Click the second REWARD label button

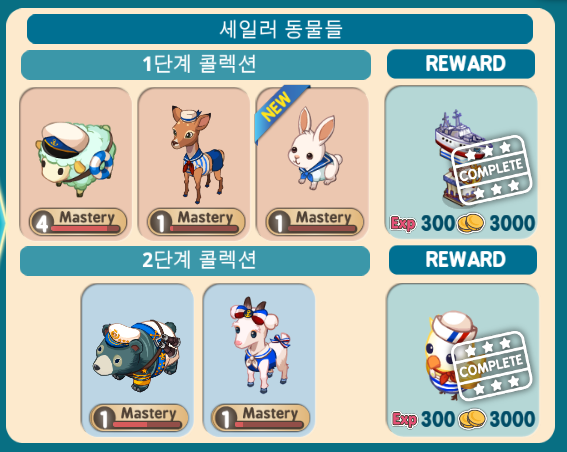click(463, 260)
